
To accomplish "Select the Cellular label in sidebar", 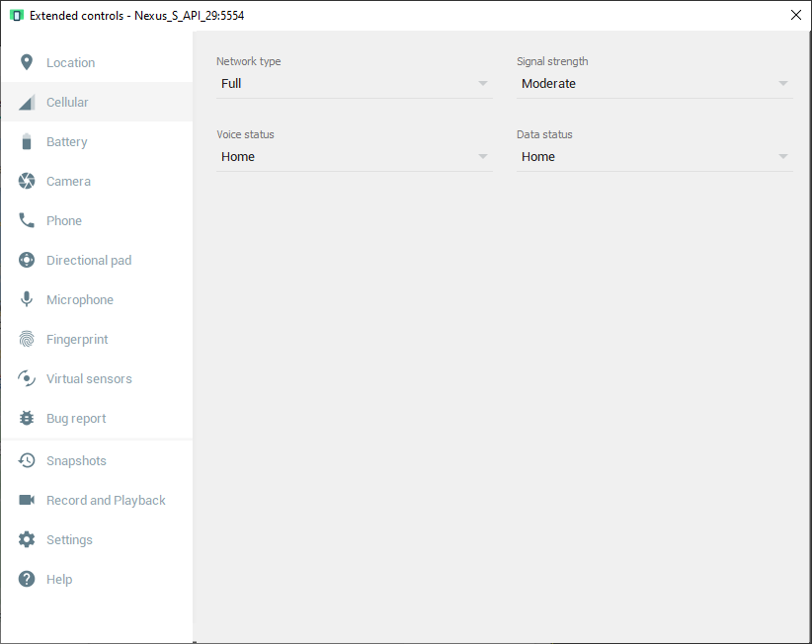I will [67, 102].
